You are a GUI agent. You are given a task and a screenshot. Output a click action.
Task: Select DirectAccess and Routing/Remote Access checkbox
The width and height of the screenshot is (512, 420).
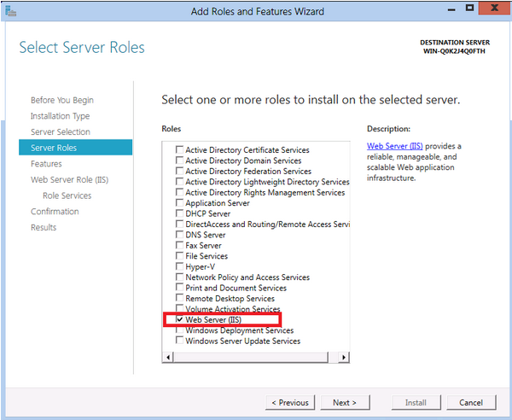[179, 224]
